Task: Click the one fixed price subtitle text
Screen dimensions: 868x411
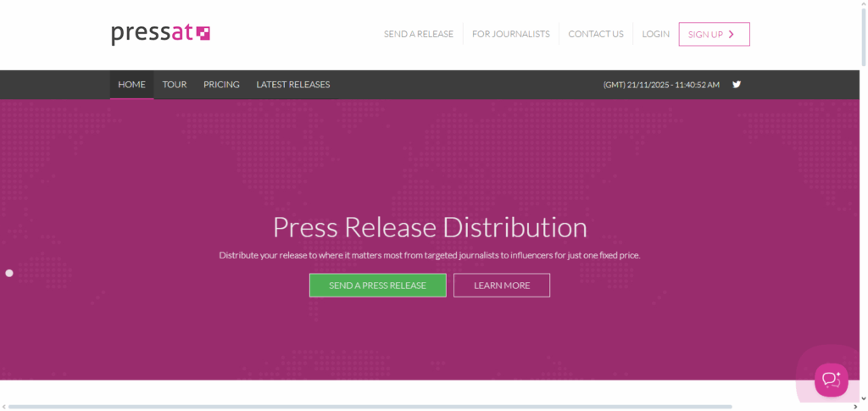Action: (430, 255)
